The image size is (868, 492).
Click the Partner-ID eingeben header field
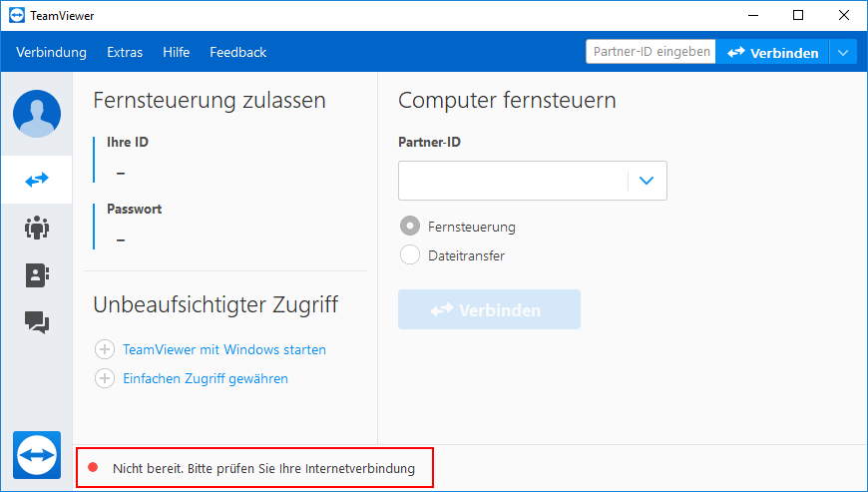(651, 52)
